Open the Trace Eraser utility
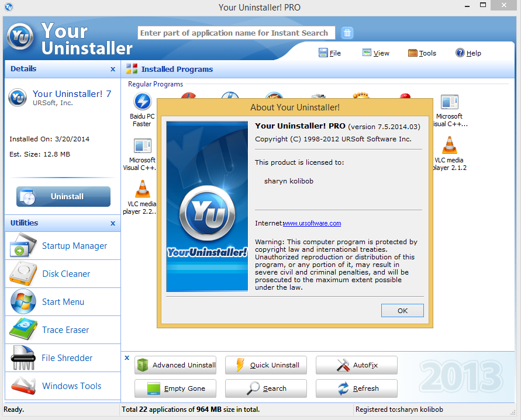Viewport: 521px width, 420px height. (63, 329)
